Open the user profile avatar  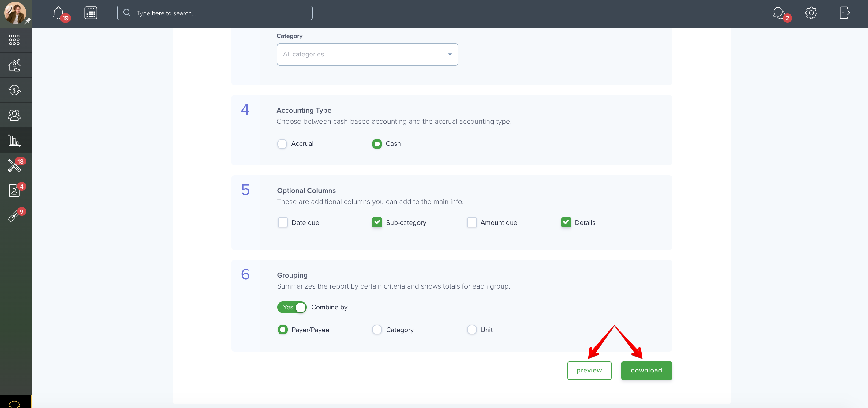[15, 13]
